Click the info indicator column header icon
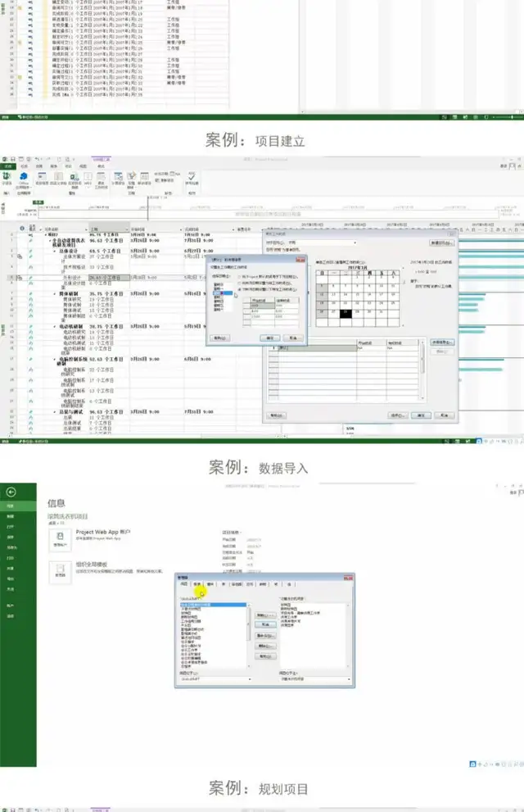This screenshot has width=524, height=812. pos(22,229)
